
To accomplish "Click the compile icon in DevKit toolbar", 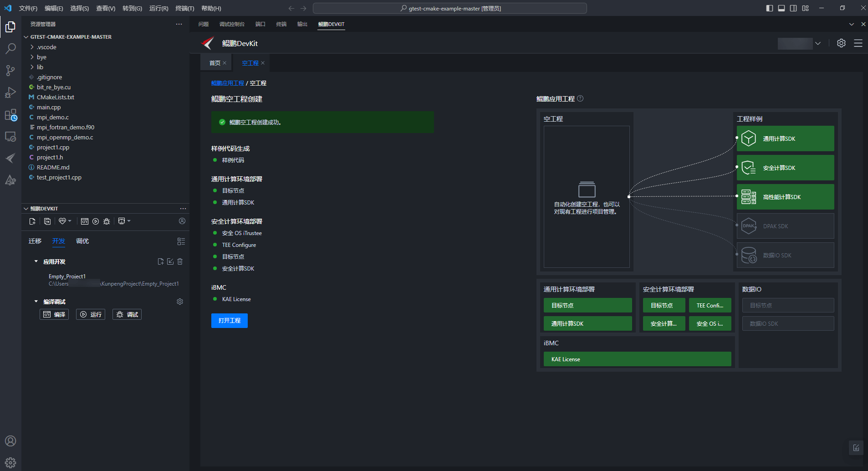I will point(85,221).
